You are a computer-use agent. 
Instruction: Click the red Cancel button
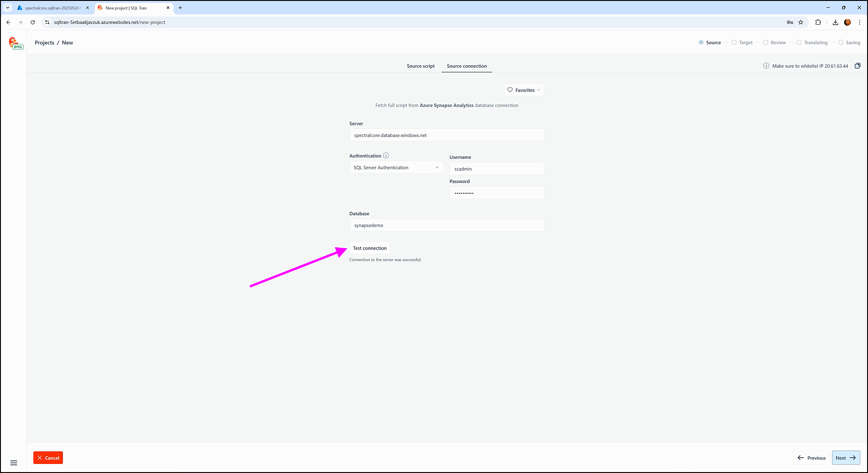pos(48,458)
